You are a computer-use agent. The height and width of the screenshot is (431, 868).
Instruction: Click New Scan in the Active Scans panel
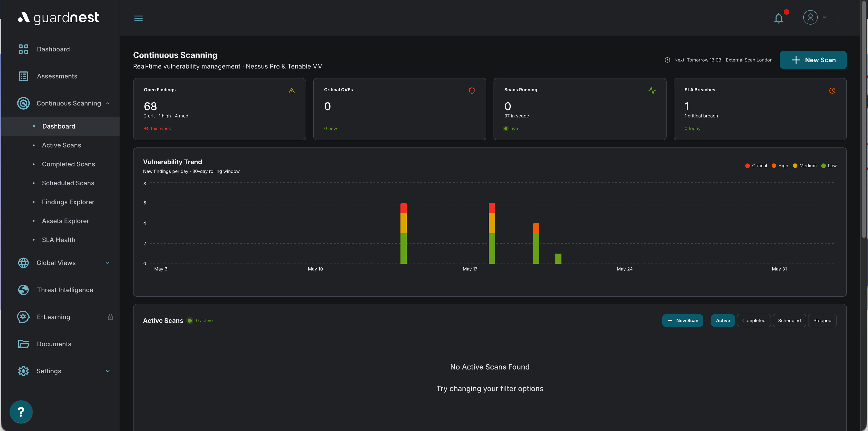pyautogui.click(x=683, y=321)
